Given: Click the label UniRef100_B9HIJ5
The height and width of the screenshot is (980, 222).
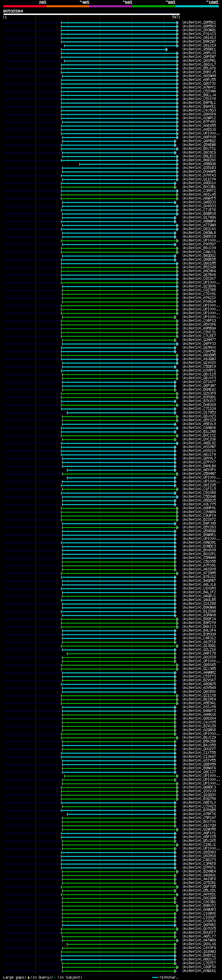Looking at the screenshot, I should point(199,72).
